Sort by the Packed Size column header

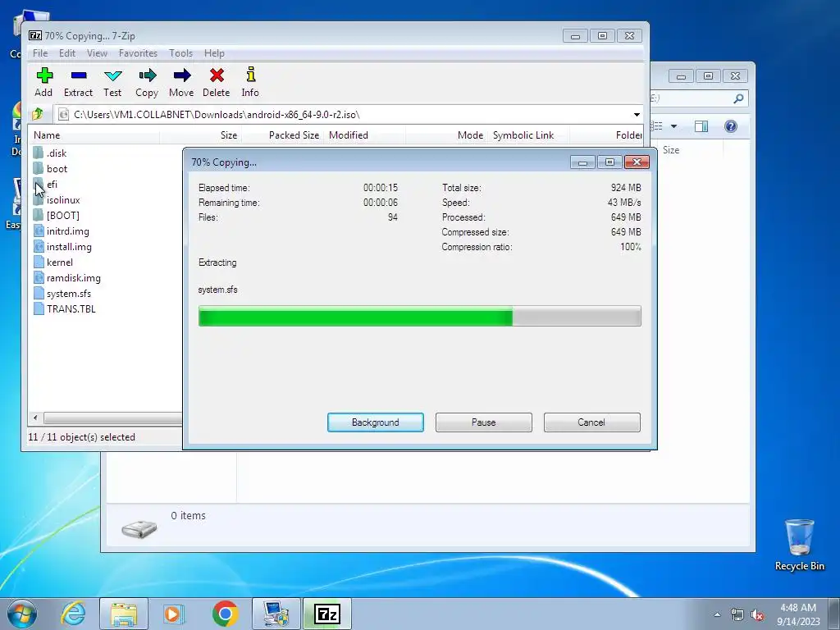point(282,135)
